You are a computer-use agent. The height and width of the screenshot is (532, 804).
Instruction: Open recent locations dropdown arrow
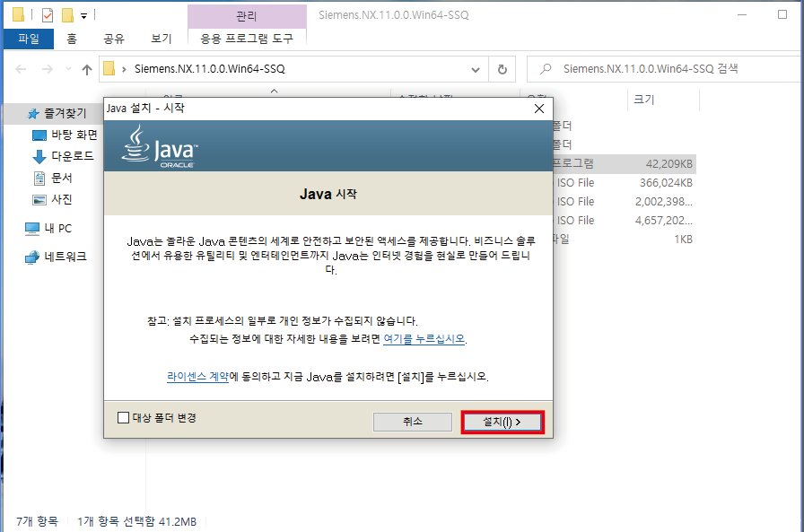coord(68,69)
